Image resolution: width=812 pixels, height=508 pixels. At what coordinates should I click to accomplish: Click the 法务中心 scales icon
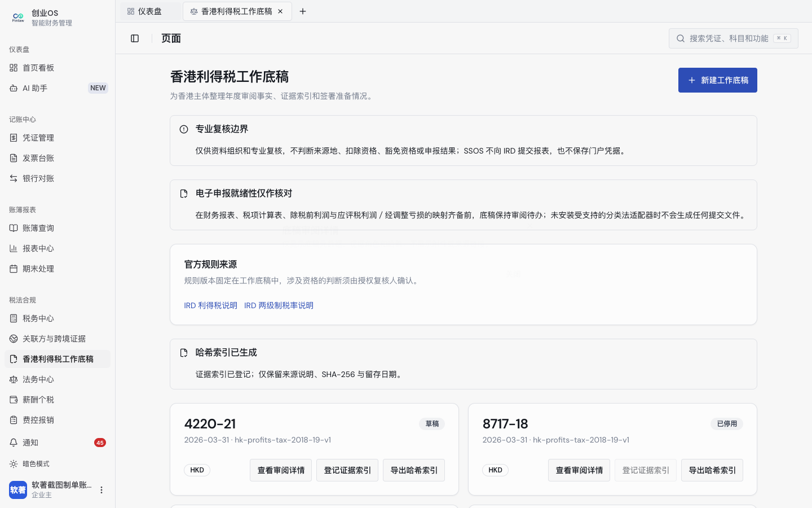click(14, 379)
